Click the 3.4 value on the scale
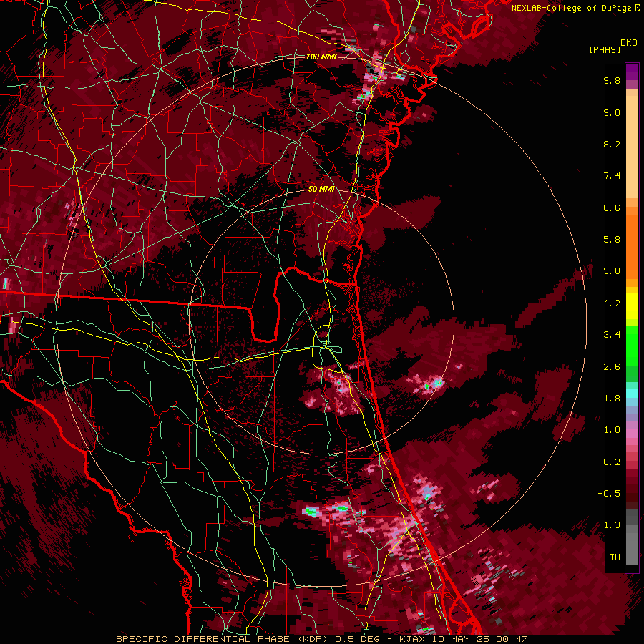Screen dimensions: 644x644 pos(612,335)
